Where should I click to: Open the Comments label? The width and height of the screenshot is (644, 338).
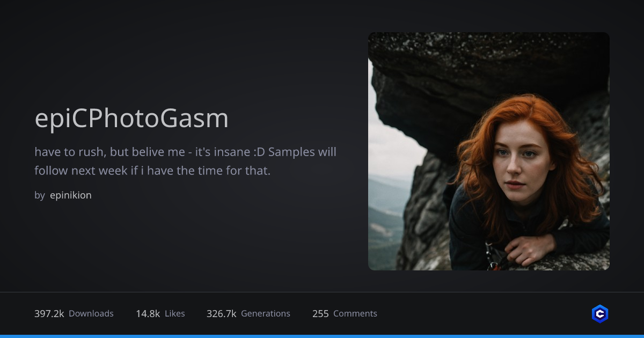tap(355, 314)
